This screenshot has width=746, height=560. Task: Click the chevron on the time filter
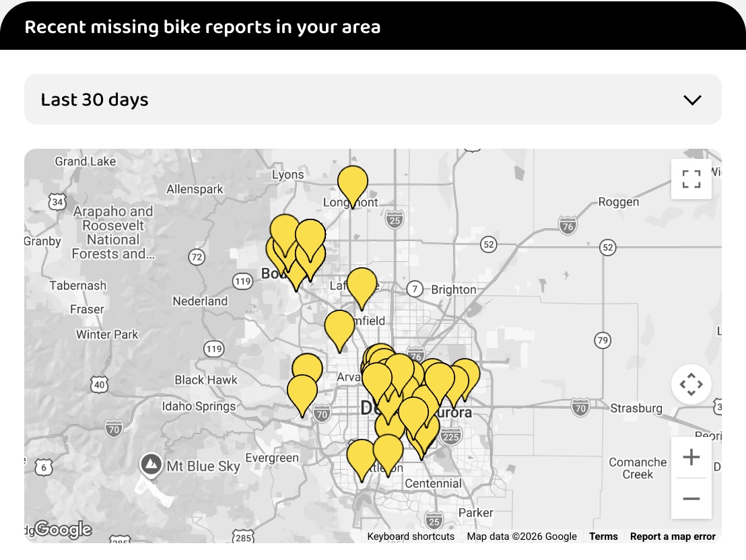click(x=691, y=99)
